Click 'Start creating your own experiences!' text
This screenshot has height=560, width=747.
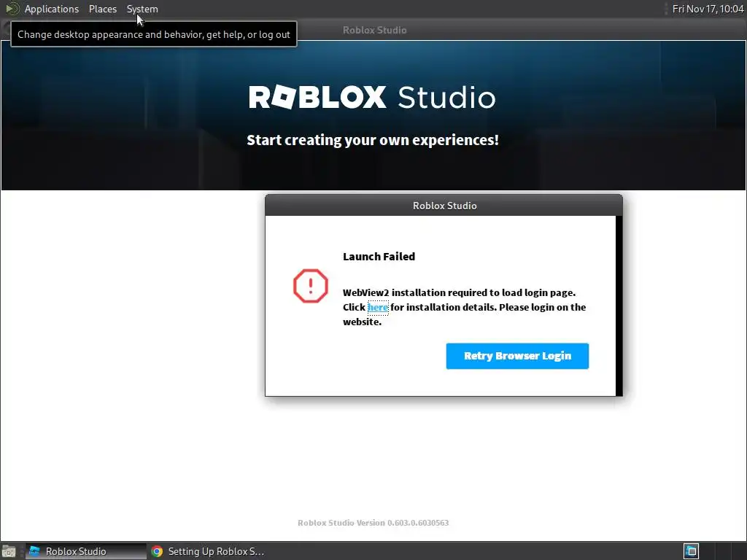[373, 140]
